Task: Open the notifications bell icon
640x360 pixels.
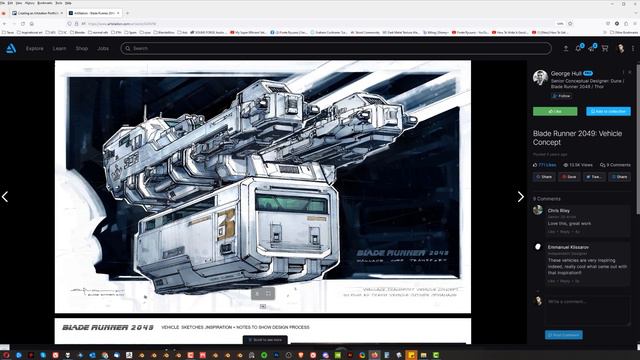Action: pyautogui.click(x=578, y=49)
